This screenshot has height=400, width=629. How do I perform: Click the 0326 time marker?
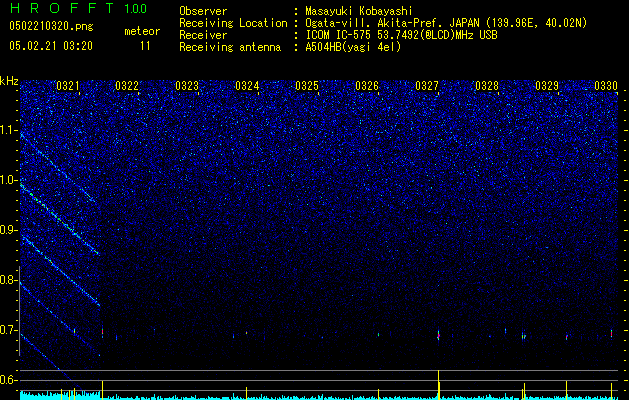tap(367, 86)
